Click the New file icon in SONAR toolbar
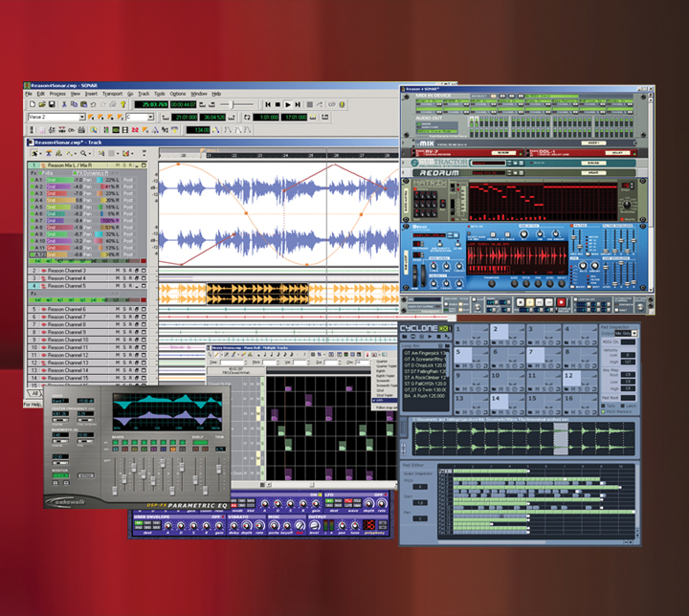Image resolution: width=689 pixels, height=616 pixels. click(x=33, y=104)
